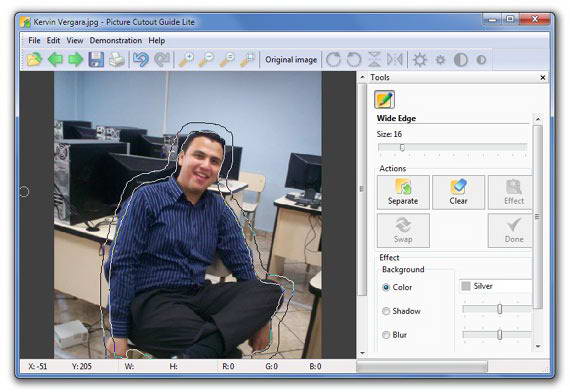570x392 pixels.
Task: Adjust the Wide Edge size slider
Action: [x=453, y=147]
